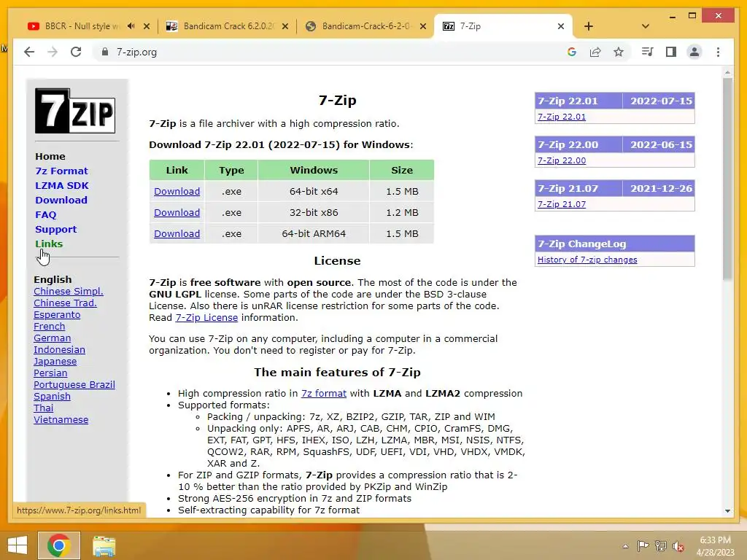The width and height of the screenshot is (747, 560).
Task: Switch language to Indonesian
Action: tap(59, 349)
